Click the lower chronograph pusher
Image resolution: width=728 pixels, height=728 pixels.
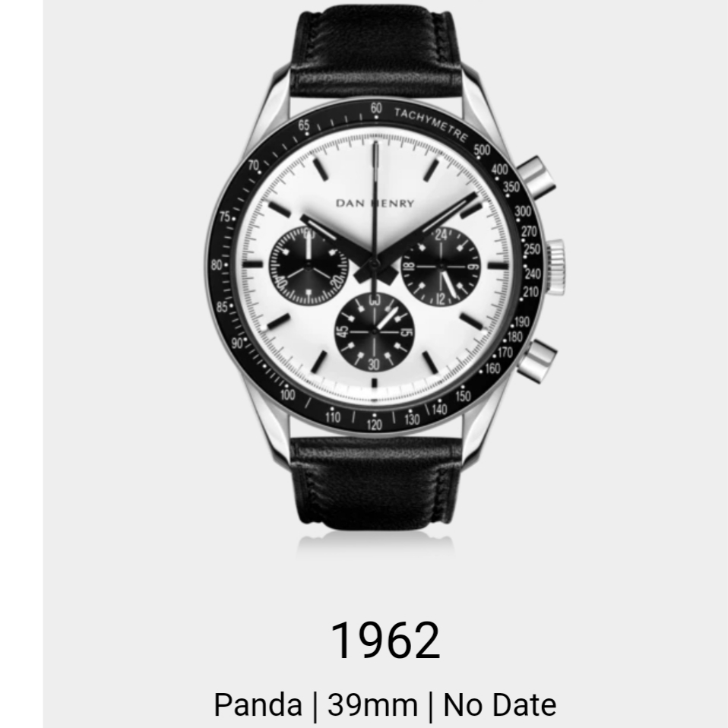(538, 359)
